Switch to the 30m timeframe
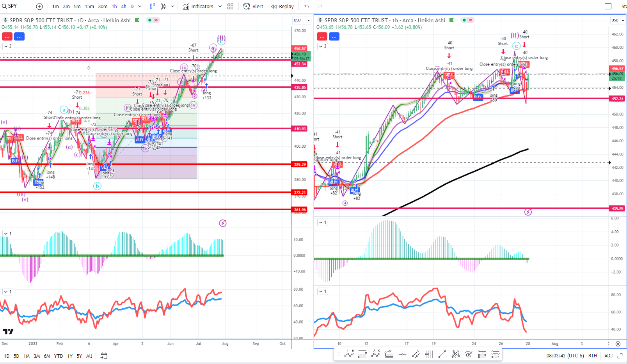 pyautogui.click(x=103, y=6)
